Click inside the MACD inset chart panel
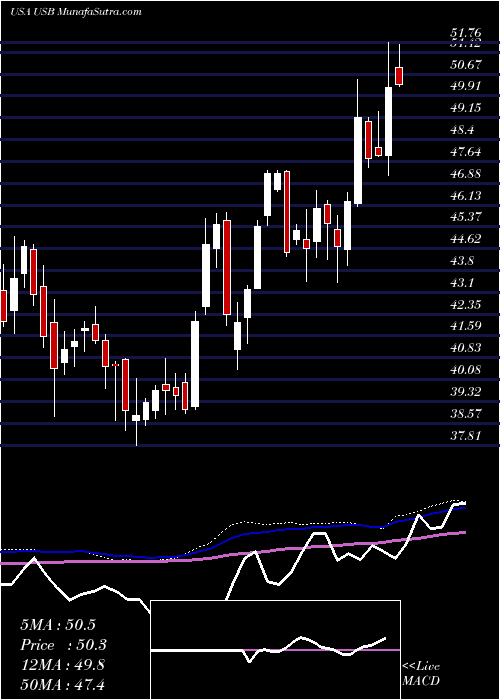Image resolution: width=500 pixels, height=700 pixels. pos(275,650)
